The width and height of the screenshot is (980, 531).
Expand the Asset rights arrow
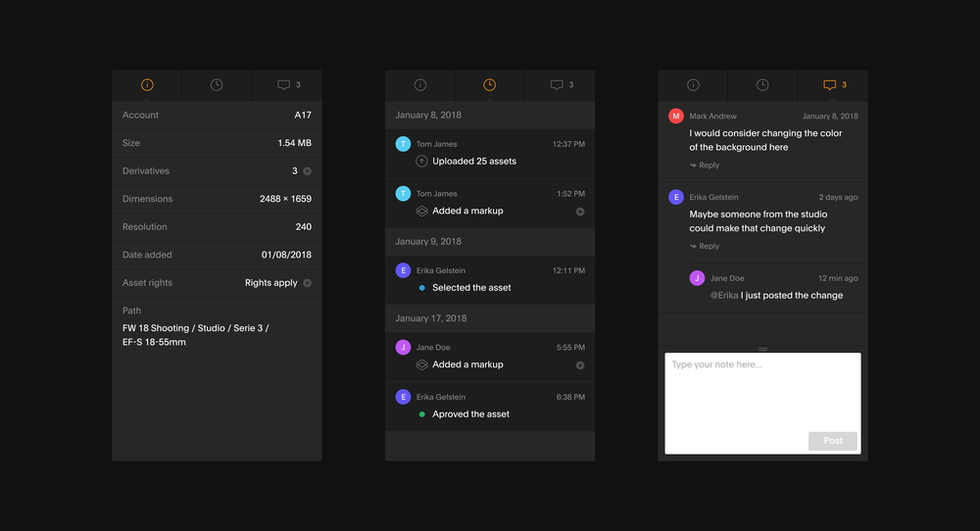pos(308,283)
